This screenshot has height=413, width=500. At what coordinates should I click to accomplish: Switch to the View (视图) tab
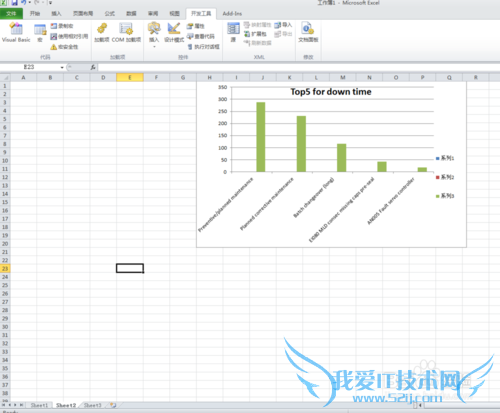(x=174, y=14)
